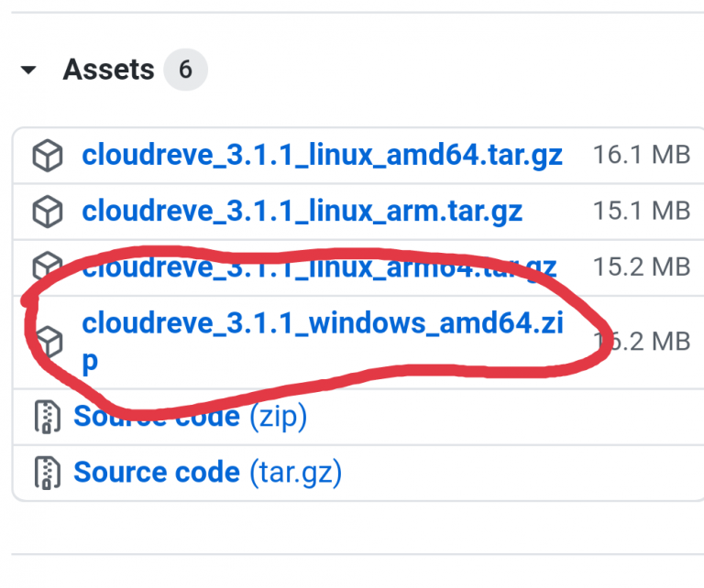Viewport: 704px width, 588px height.
Task: Click the asset count badge showing 6
Action: click(185, 70)
